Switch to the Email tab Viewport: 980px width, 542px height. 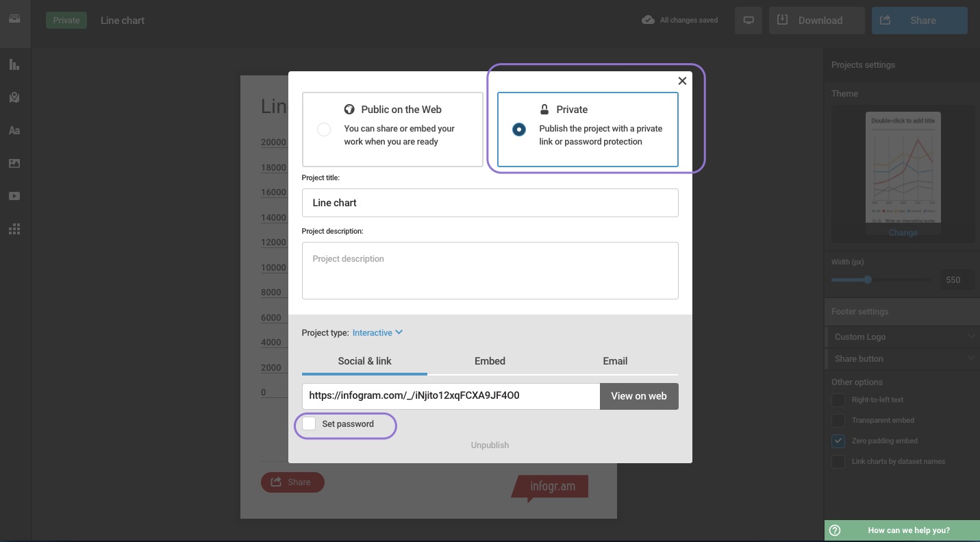(x=615, y=361)
